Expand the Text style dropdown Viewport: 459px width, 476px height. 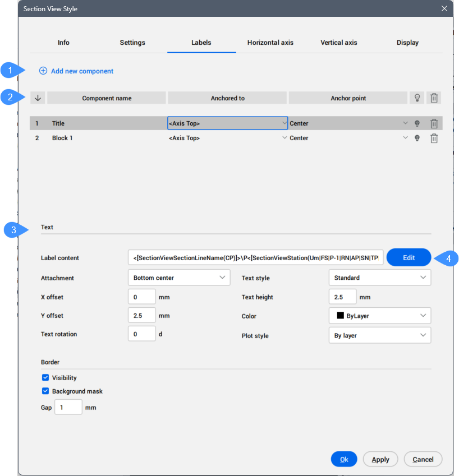coord(379,278)
